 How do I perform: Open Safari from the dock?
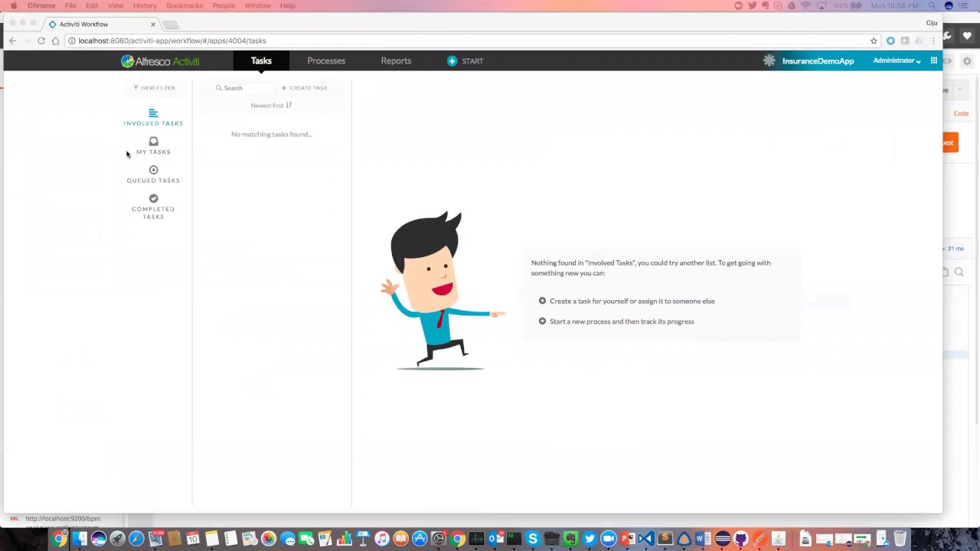136,539
